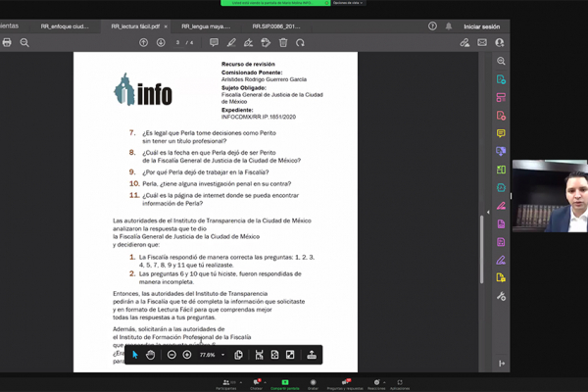Switch to the RR_lengua maya tab
The image size is (588, 392).
pyautogui.click(x=206, y=26)
